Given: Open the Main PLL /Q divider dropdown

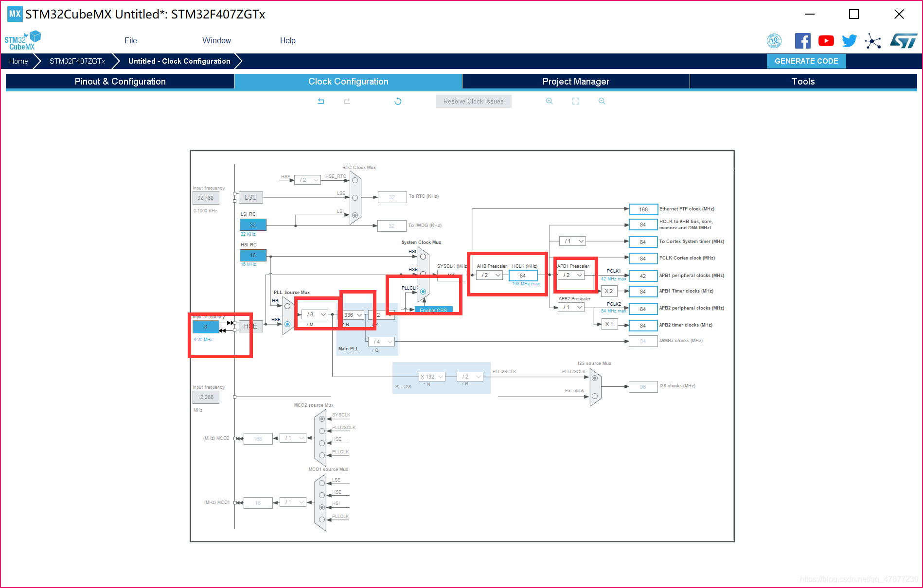Looking at the screenshot, I should 381,342.
